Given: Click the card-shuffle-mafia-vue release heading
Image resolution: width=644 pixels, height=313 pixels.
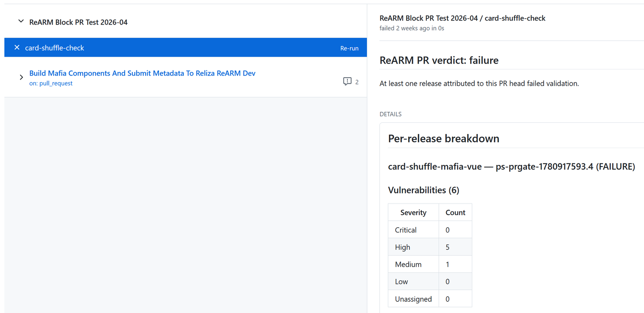Looking at the screenshot, I should tap(512, 167).
